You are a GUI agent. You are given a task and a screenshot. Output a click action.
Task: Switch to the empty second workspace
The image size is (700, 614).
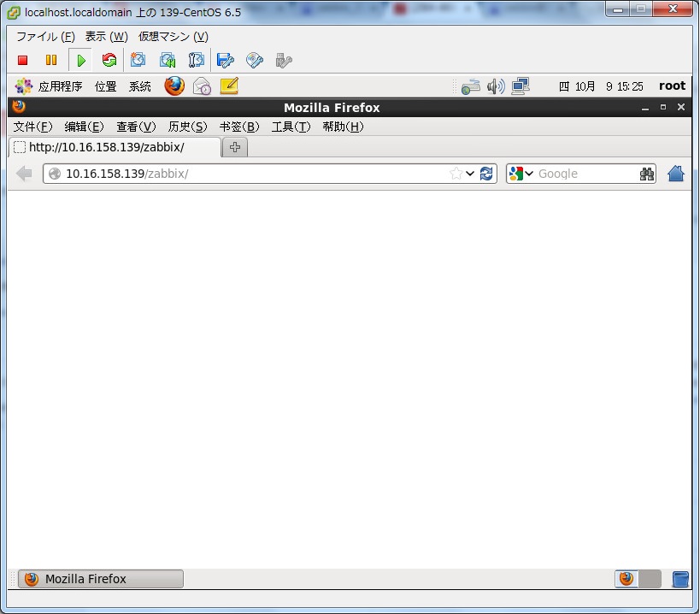650,579
